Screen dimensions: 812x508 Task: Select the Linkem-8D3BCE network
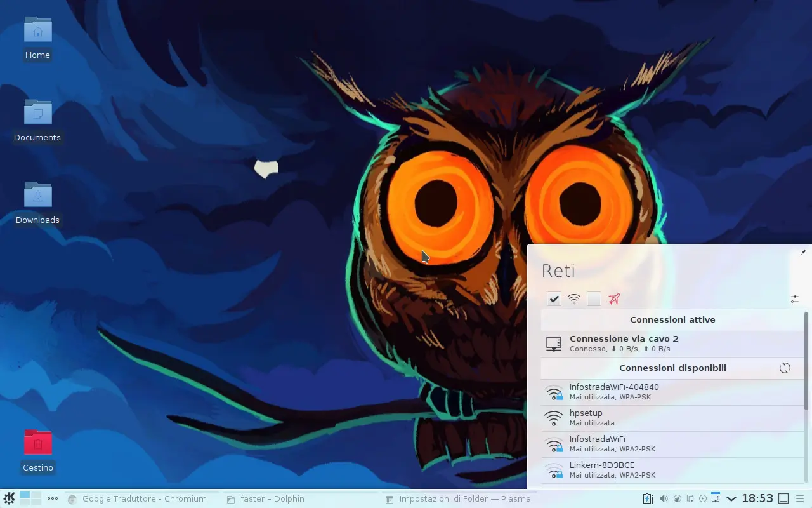(672, 470)
